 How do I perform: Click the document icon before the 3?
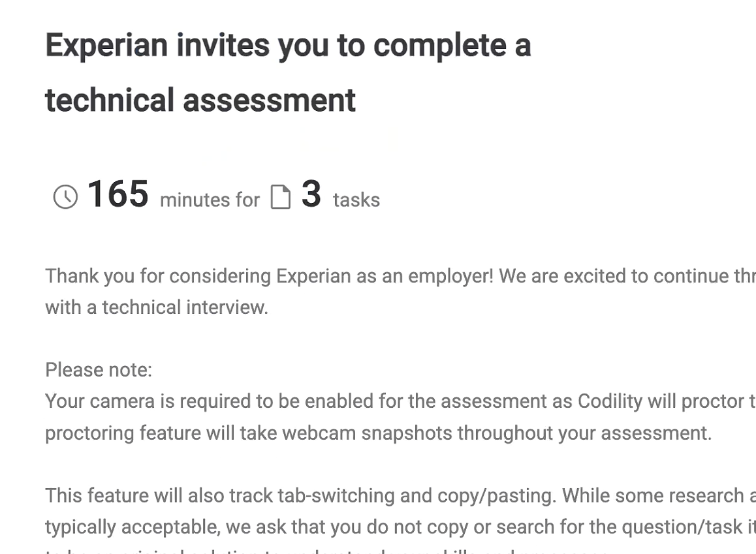pos(280,196)
